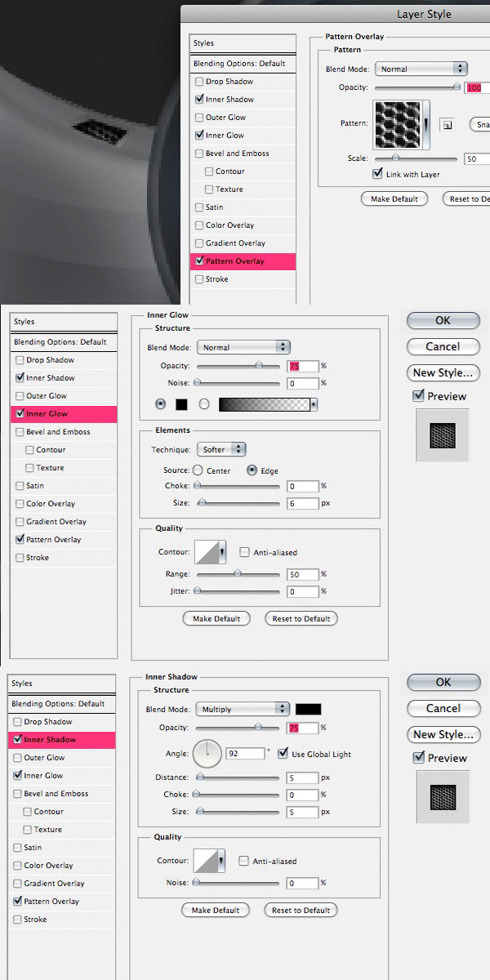Open Blend Mode Normal dropdown in the Inner Glow panel
The image size is (490, 980).
pos(243,347)
